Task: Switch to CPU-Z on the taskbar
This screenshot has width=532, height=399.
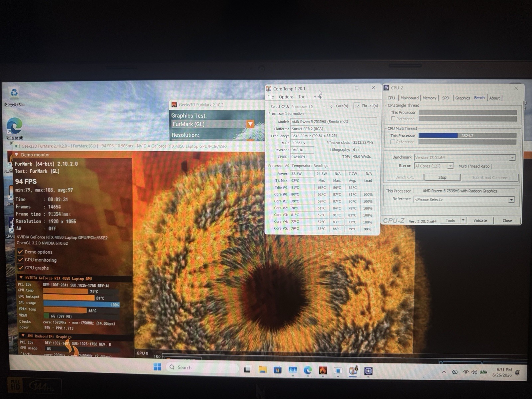Action: pos(368,371)
